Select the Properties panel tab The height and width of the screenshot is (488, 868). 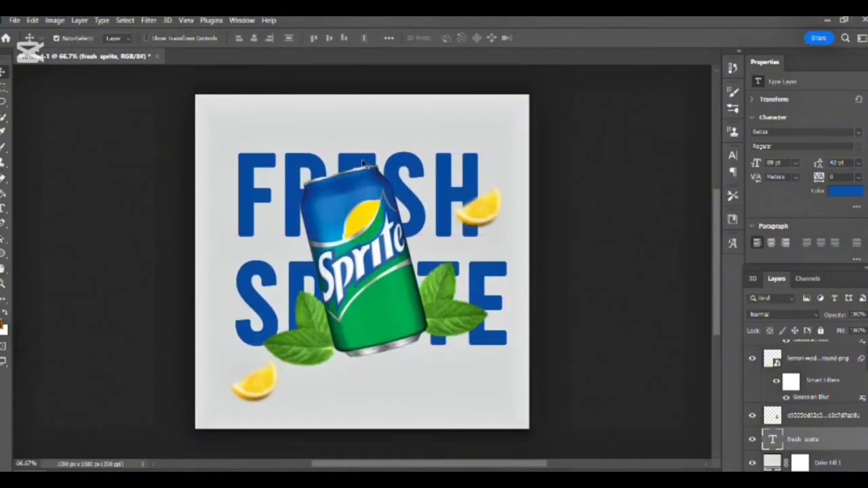pyautogui.click(x=765, y=62)
